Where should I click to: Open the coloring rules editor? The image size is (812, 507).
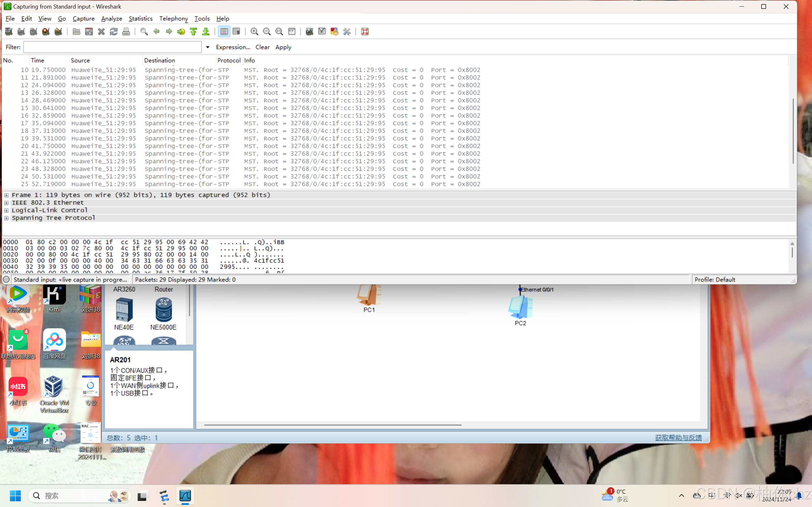[334, 31]
